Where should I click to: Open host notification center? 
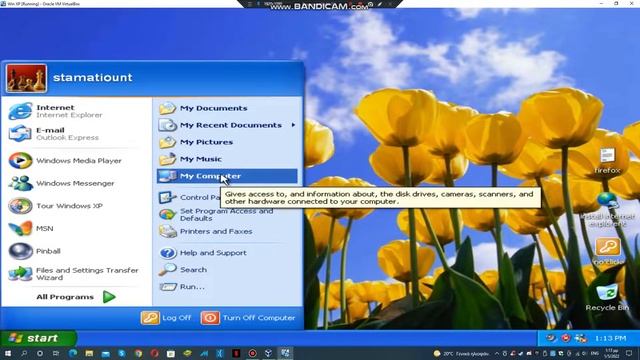coord(629,353)
